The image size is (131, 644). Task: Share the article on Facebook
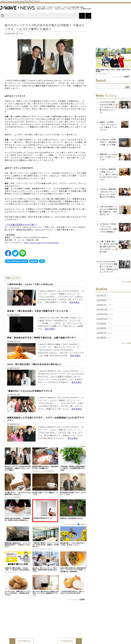(x=8, y=253)
